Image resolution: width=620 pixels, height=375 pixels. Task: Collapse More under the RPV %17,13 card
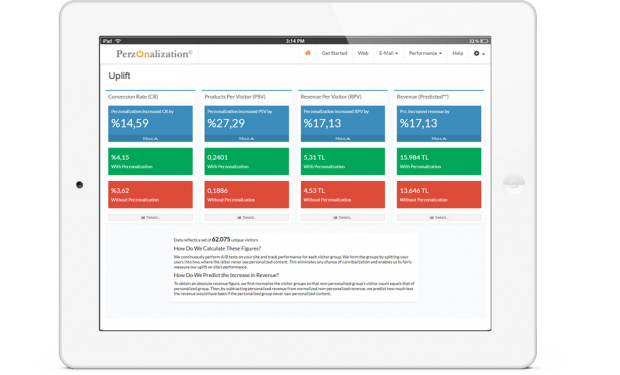click(x=342, y=139)
